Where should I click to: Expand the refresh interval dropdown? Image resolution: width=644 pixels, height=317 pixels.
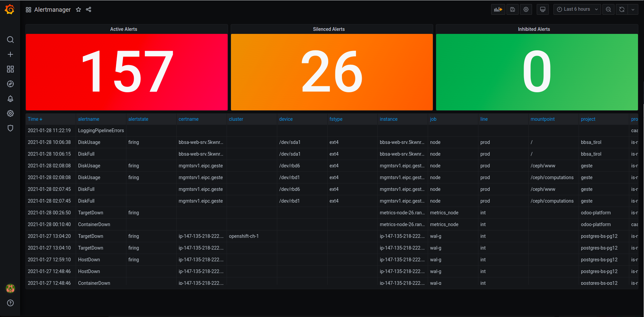coord(633,9)
